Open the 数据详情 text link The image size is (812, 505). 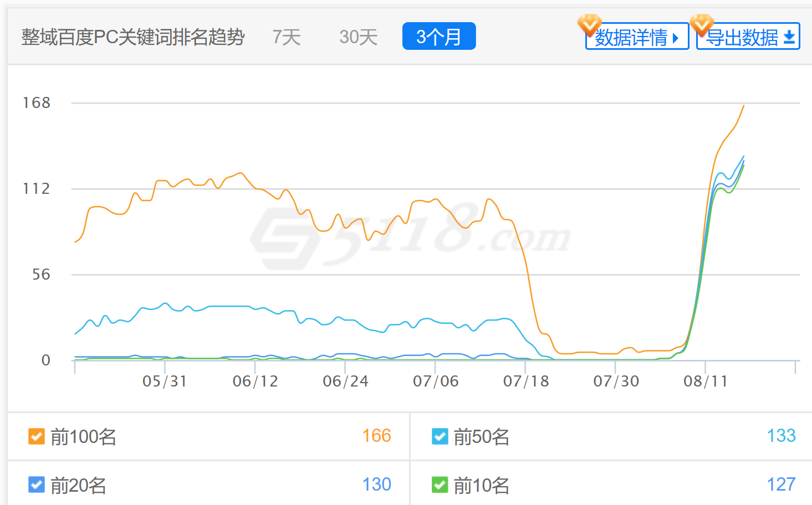click(x=631, y=38)
